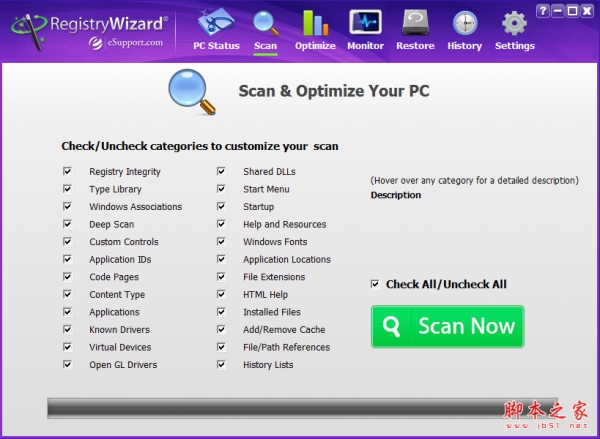Uncheck Add/Remove Cache checkbox
This screenshot has height=439, width=600.
click(x=222, y=329)
